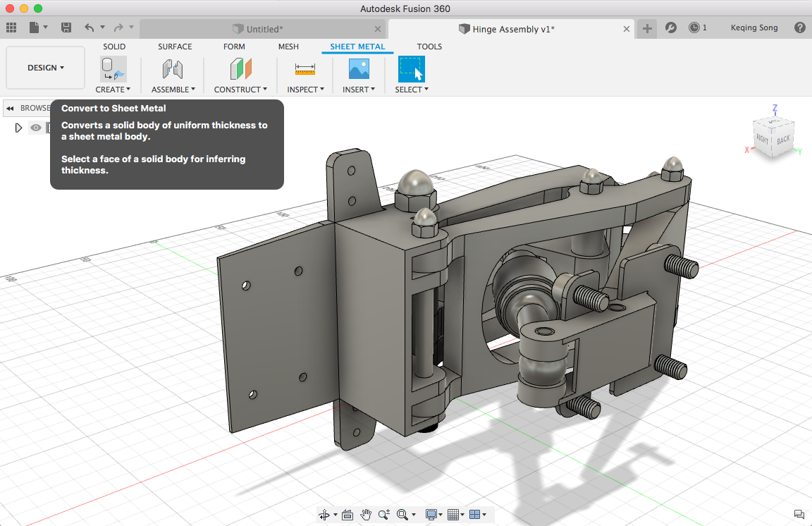Open the Look At tool
The image size is (812, 526).
pyautogui.click(x=347, y=515)
